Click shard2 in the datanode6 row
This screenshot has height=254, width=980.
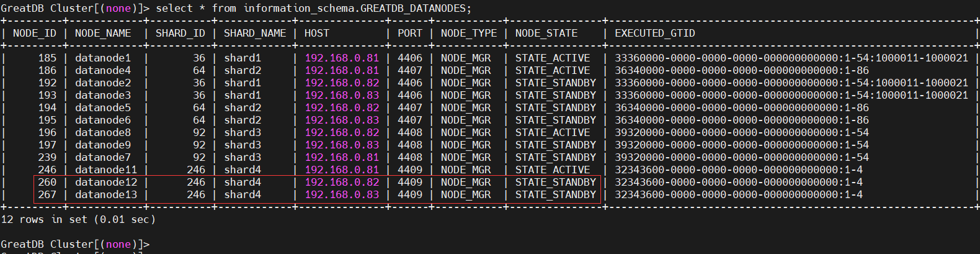243,120
